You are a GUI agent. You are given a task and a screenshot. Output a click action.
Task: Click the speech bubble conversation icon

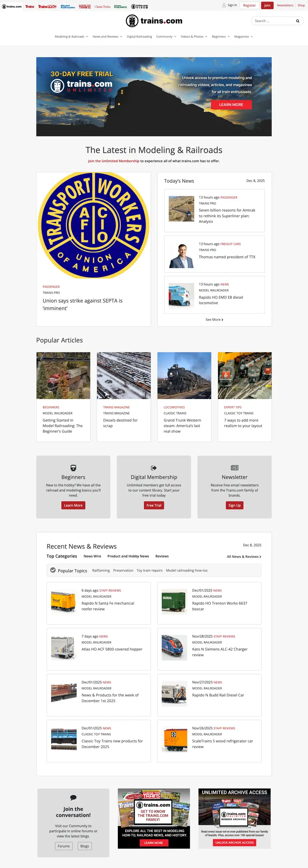[73, 797]
